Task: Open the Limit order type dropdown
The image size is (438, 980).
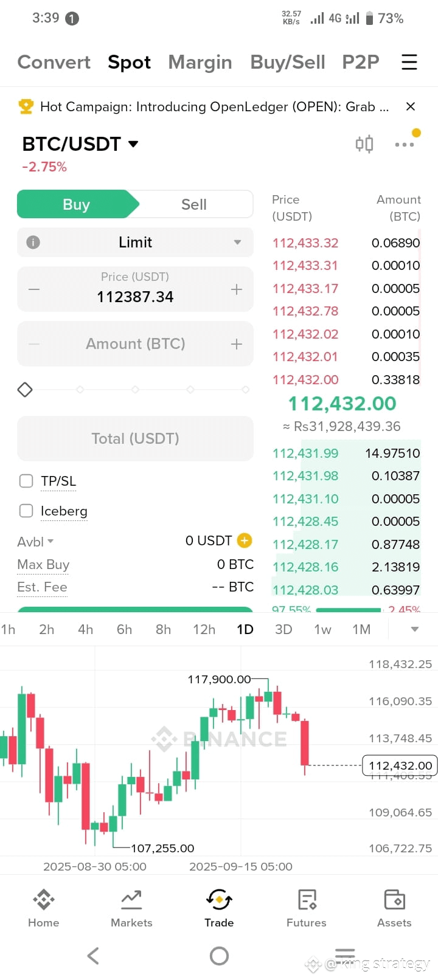Action: coord(135,243)
